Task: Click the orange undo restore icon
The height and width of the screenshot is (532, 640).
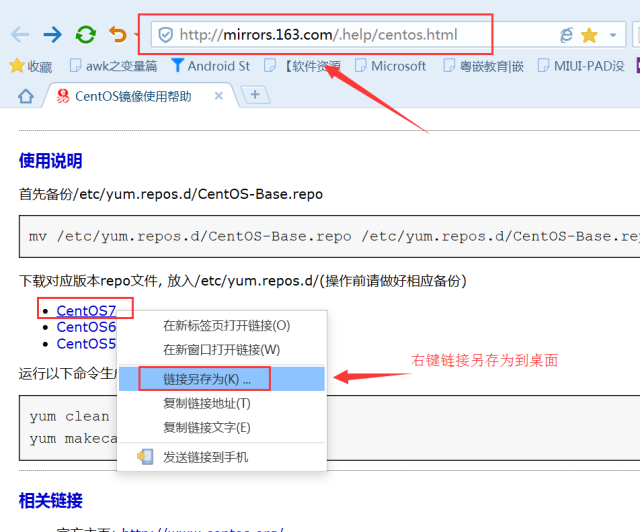Action: point(118,35)
